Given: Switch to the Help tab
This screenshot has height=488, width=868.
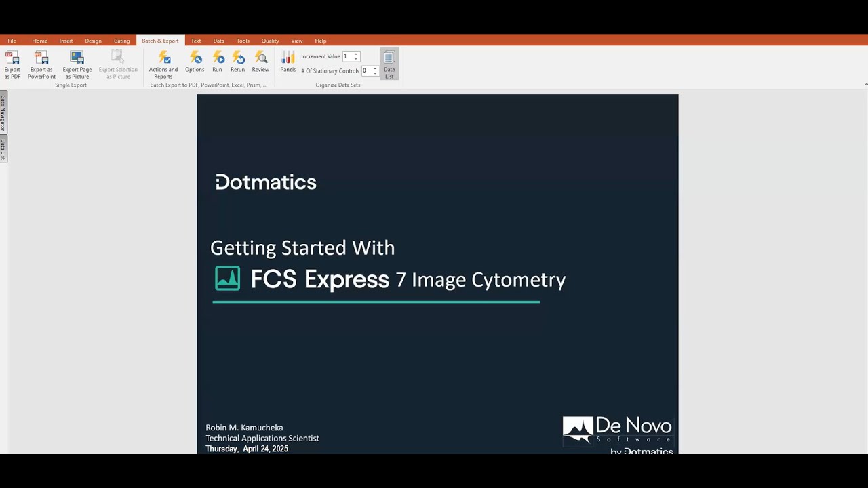Looking at the screenshot, I should 321,41.
